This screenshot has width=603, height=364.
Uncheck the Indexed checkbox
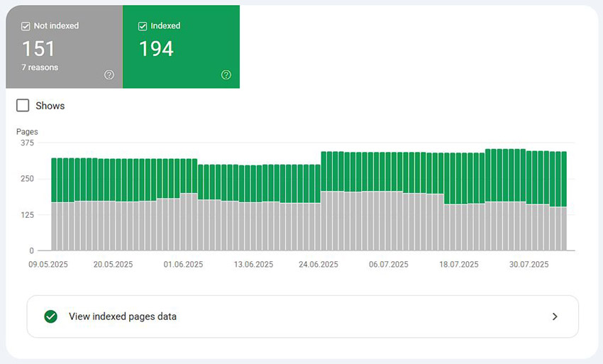143,26
